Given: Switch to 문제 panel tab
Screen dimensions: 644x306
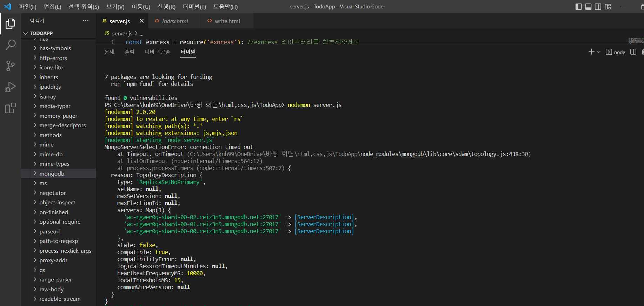Looking at the screenshot, I should 109,52.
